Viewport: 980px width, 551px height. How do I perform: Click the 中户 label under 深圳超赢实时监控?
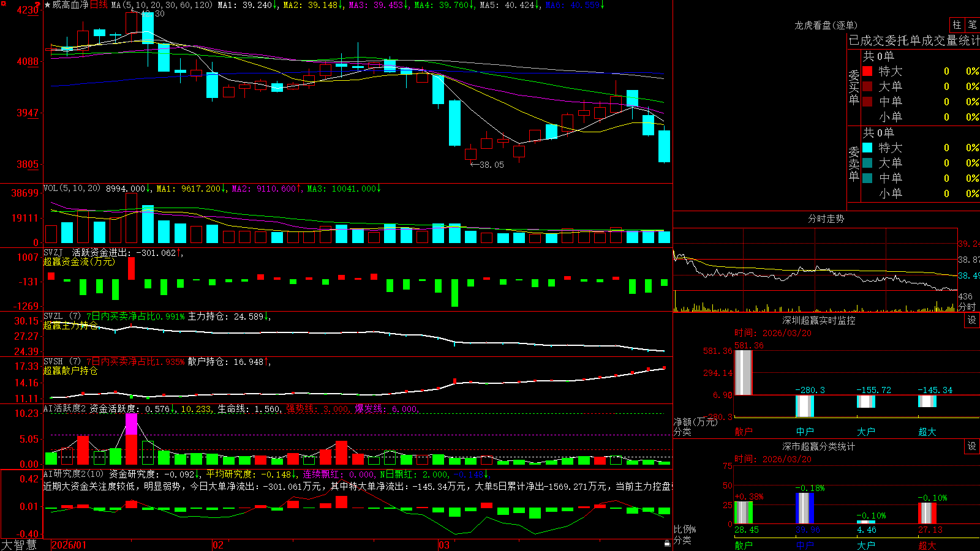pos(805,432)
